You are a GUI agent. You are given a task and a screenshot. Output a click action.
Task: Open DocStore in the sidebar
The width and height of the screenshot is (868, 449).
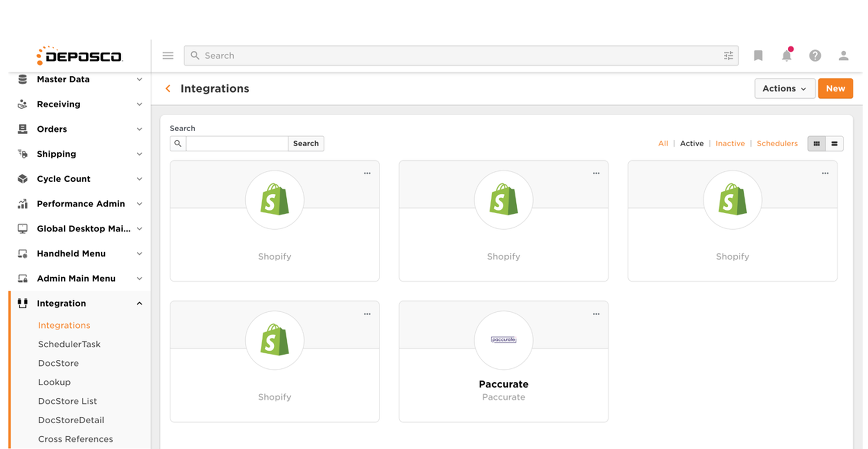point(58,363)
